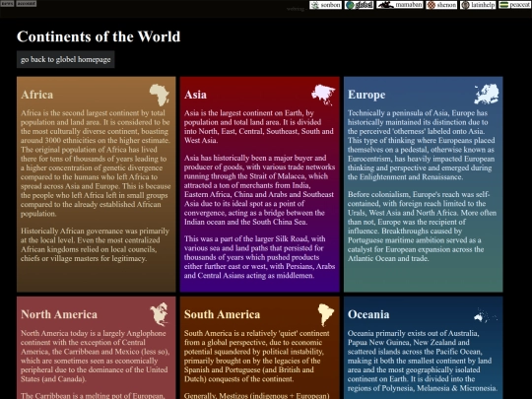Screen dimensions: 532x399
Task: Click paragraph starting 'Africa is the second largest'
Action: click(96, 164)
